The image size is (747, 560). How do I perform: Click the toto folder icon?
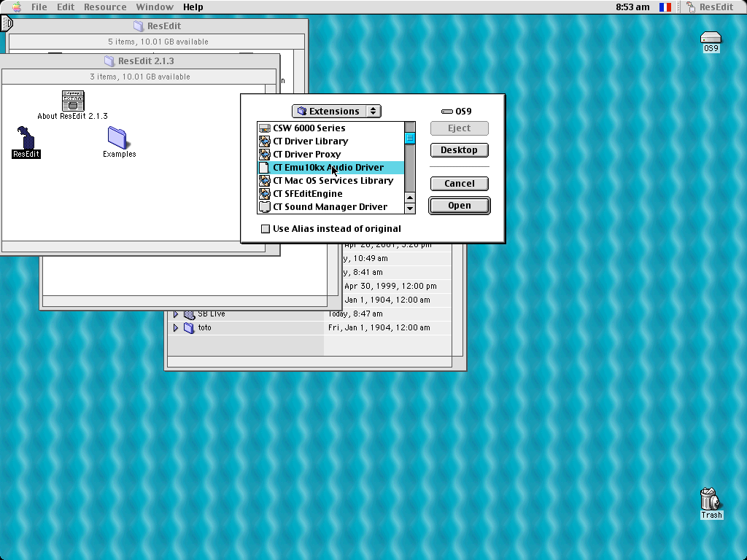pyautogui.click(x=189, y=328)
